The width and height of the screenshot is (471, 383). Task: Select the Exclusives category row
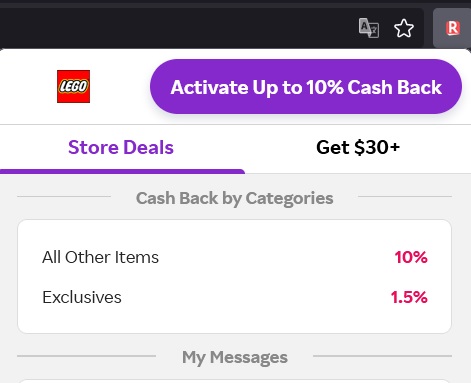[235, 297]
